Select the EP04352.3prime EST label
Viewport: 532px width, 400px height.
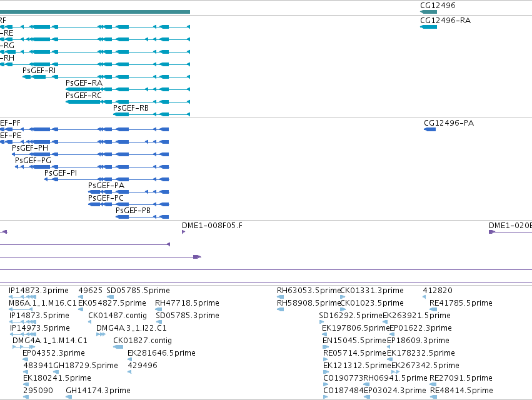tap(54, 353)
